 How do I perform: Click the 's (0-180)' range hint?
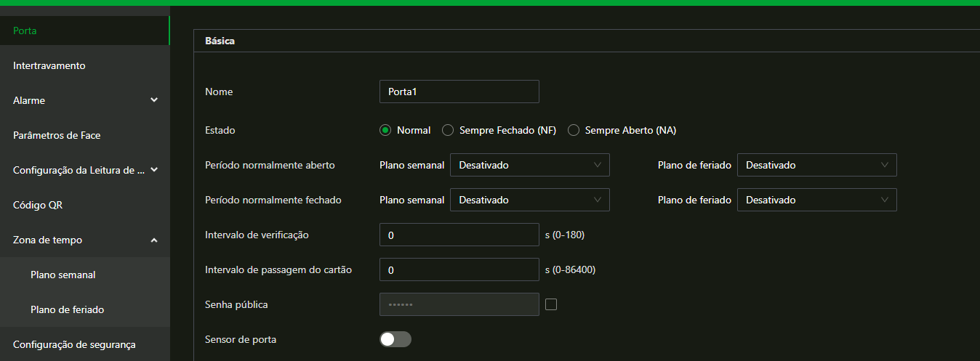pos(565,235)
